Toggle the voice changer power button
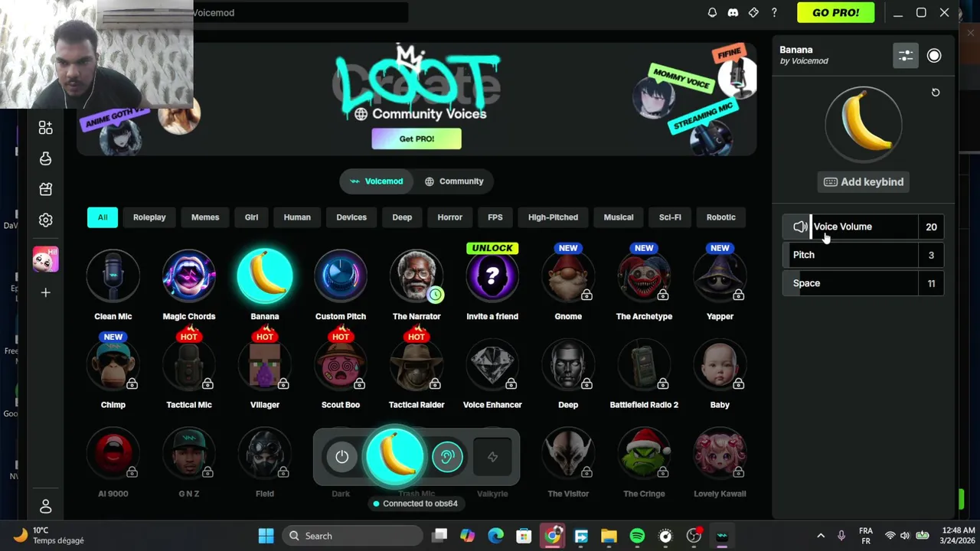Image resolution: width=980 pixels, height=551 pixels. (x=342, y=457)
